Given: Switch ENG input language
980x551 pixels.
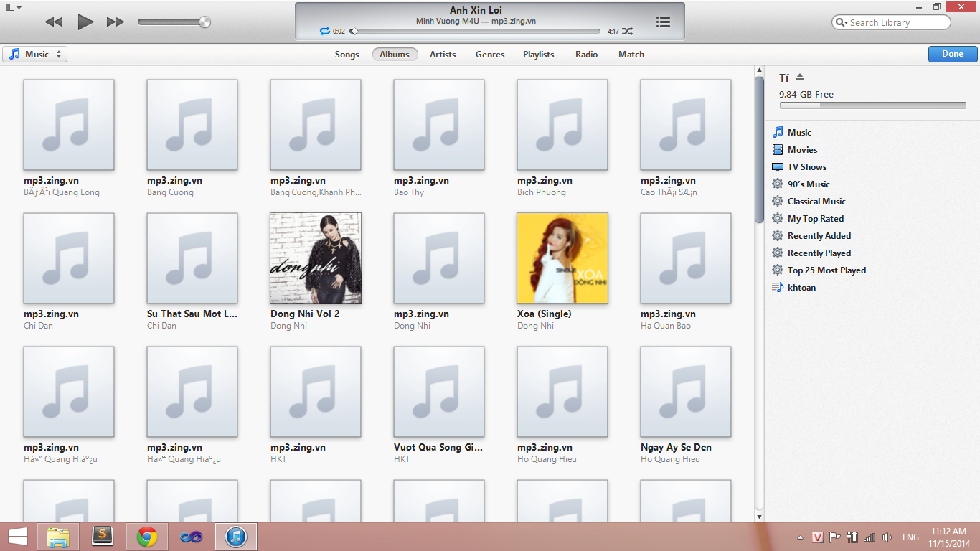Looking at the screenshot, I should [x=910, y=537].
